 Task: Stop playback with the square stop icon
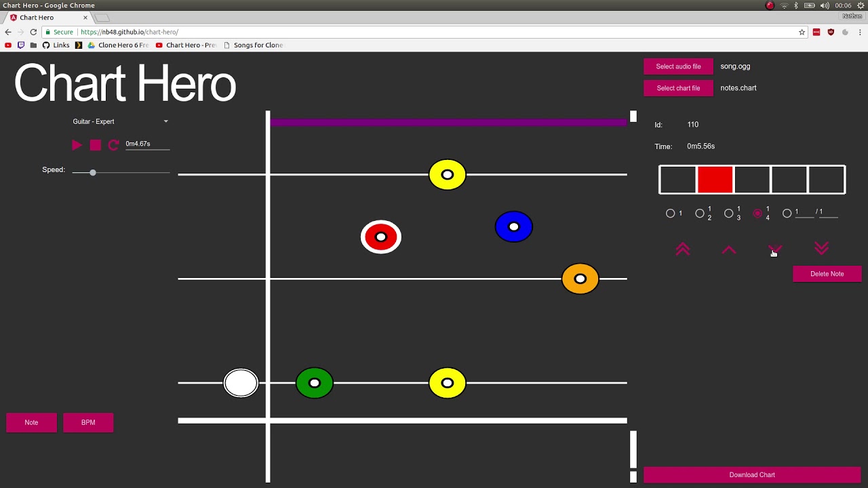click(x=96, y=145)
